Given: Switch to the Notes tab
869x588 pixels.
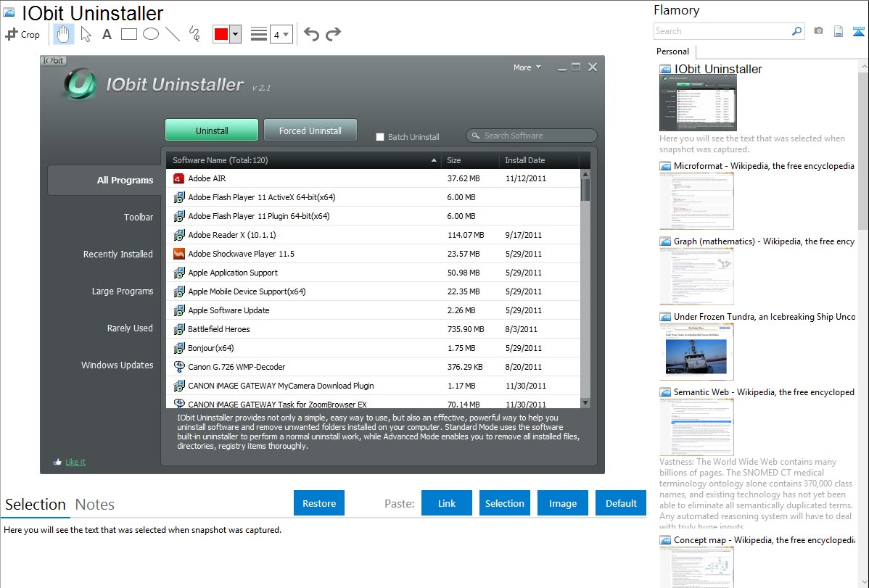Looking at the screenshot, I should tap(95, 505).
